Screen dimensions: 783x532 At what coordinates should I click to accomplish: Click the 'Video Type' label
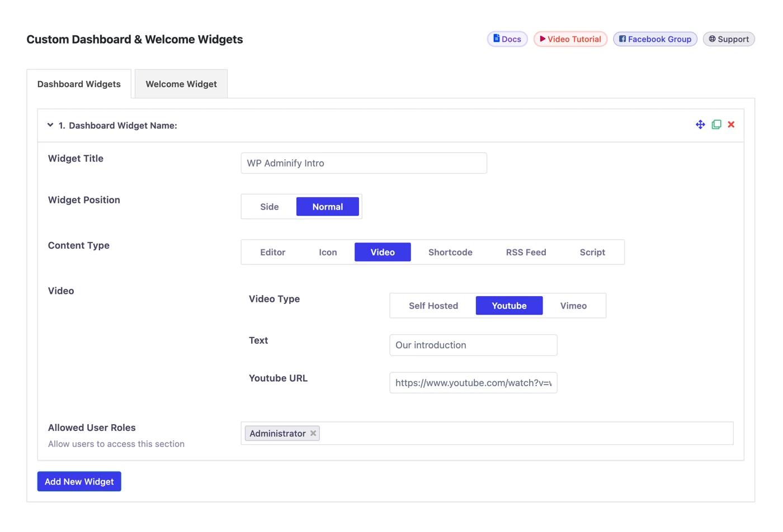(274, 299)
